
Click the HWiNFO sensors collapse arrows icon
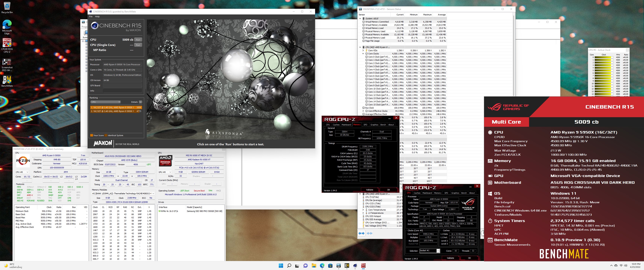point(370,233)
